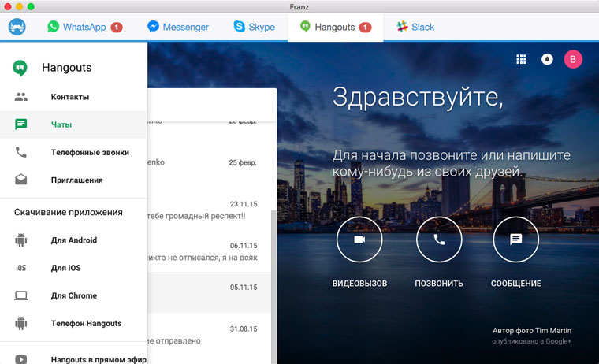Image resolution: width=599 pixels, height=364 pixels.
Task: Open the Skype tab
Action: (254, 27)
